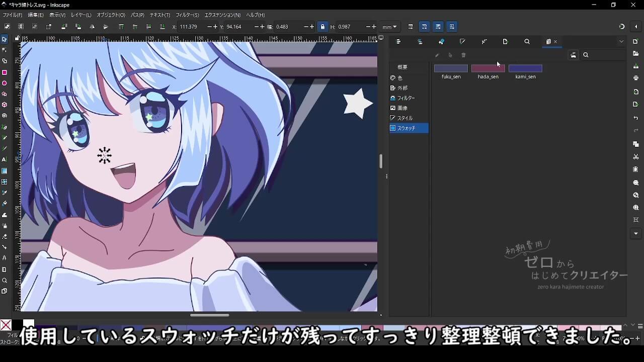Image resolution: width=644 pixels, height=362 pixels.
Task: Toggle move gradients with object option
Action: pos(438,27)
